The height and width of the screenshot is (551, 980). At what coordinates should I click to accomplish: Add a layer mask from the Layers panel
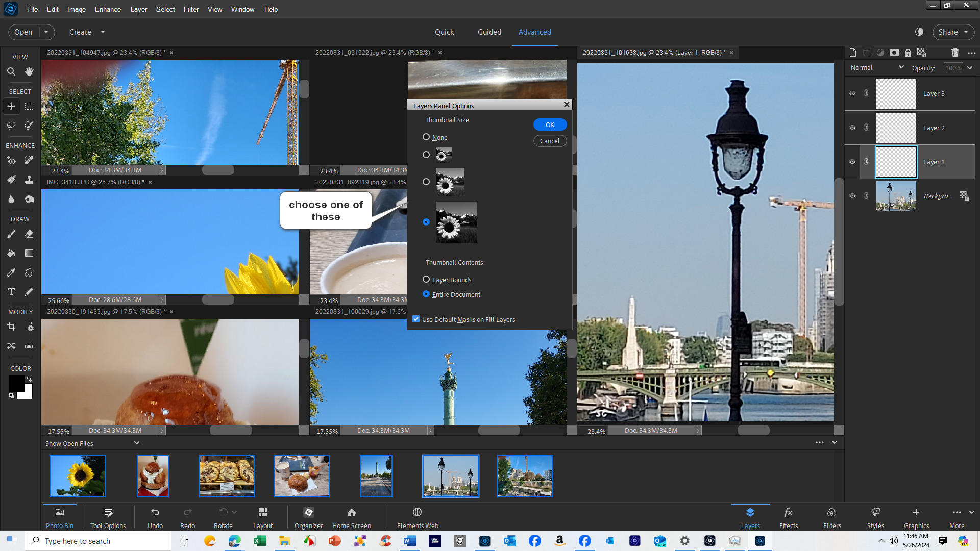[x=894, y=53]
